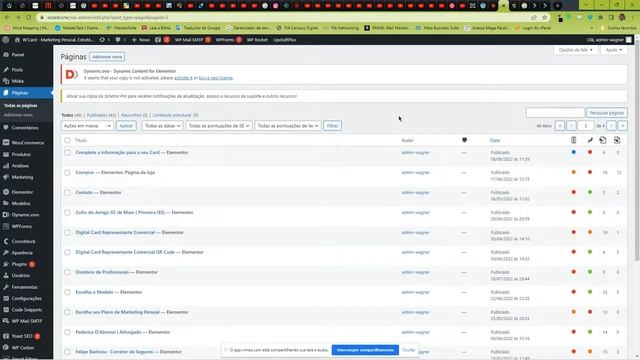The width and height of the screenshot is (640, 360).
Task: Open Mídia in the sidebar
Action: pos(18,81)
